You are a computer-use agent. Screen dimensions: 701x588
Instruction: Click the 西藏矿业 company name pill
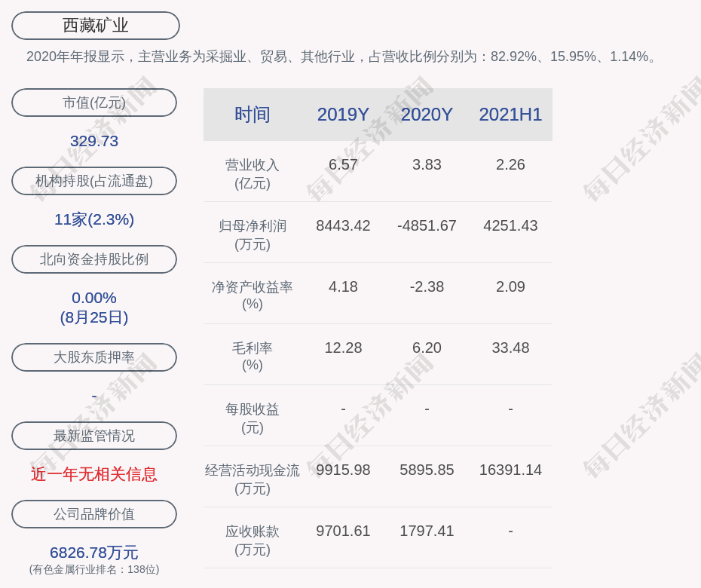tap(95, 26)
